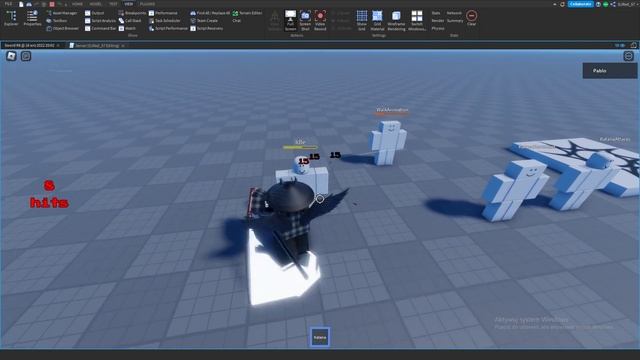This screenshot has width=640, height=360.
Task: Click the new file icon in title bar
Action: click(x=21, y=4)
